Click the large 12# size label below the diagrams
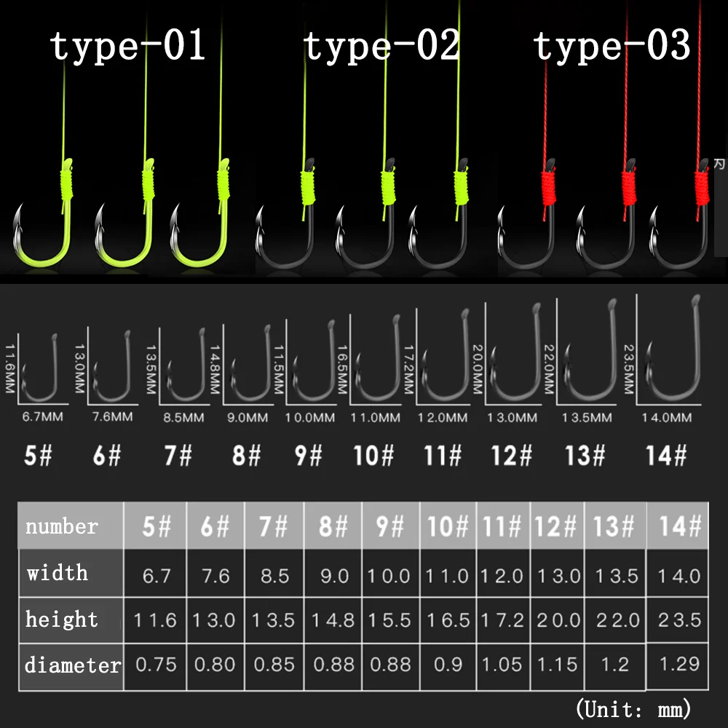Viewport: 728px width, 728px height. 512,455
